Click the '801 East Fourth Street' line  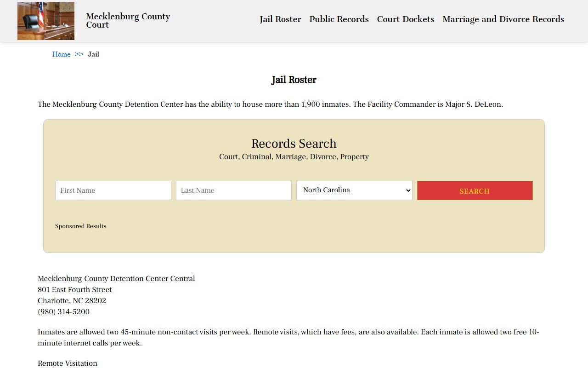coord(75,290)
